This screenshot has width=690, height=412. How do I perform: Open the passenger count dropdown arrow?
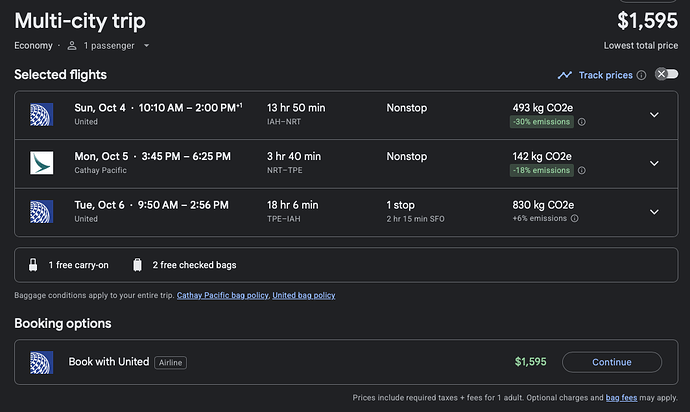pos(147,46)
